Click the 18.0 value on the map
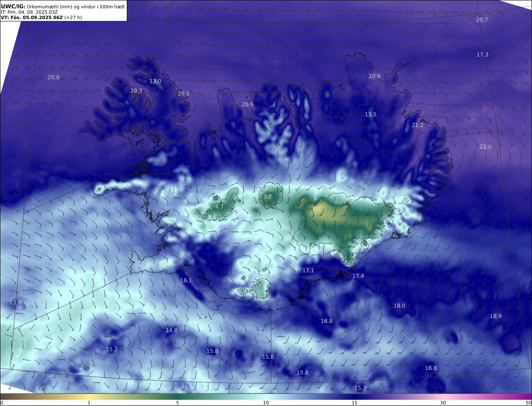Screen dimensions: 532x406 [399, 306]
